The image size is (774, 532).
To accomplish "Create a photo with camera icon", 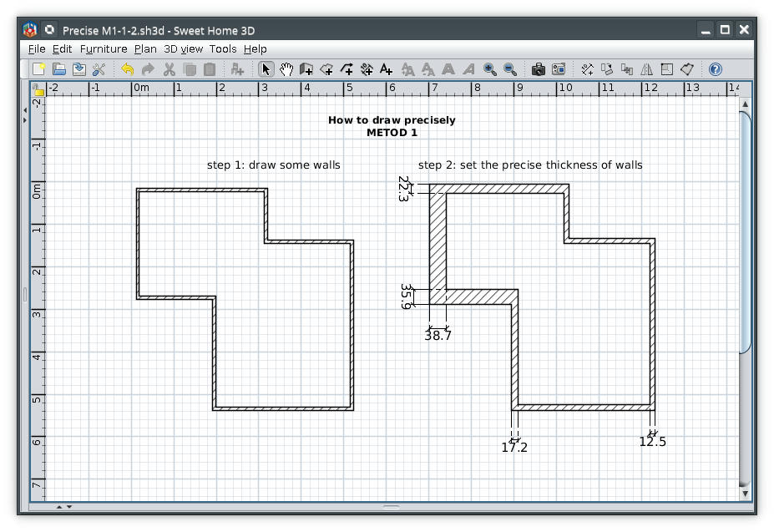I will [538, 69].
